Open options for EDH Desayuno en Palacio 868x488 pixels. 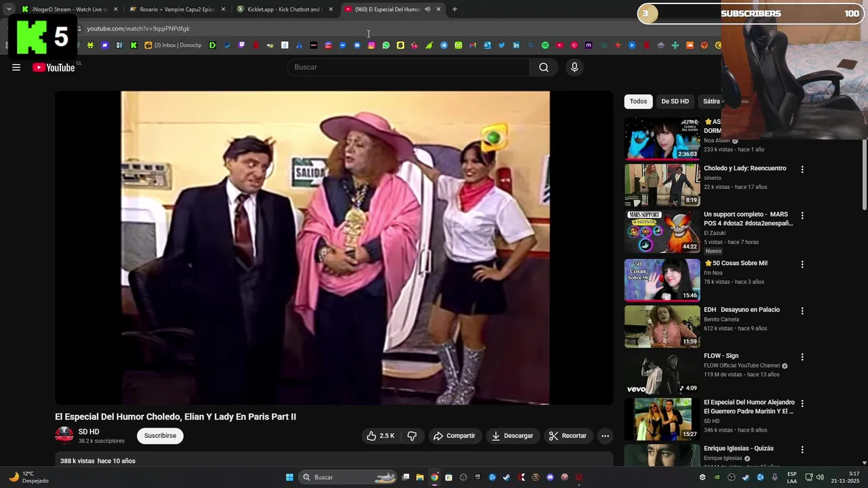(x=802, y=311)
